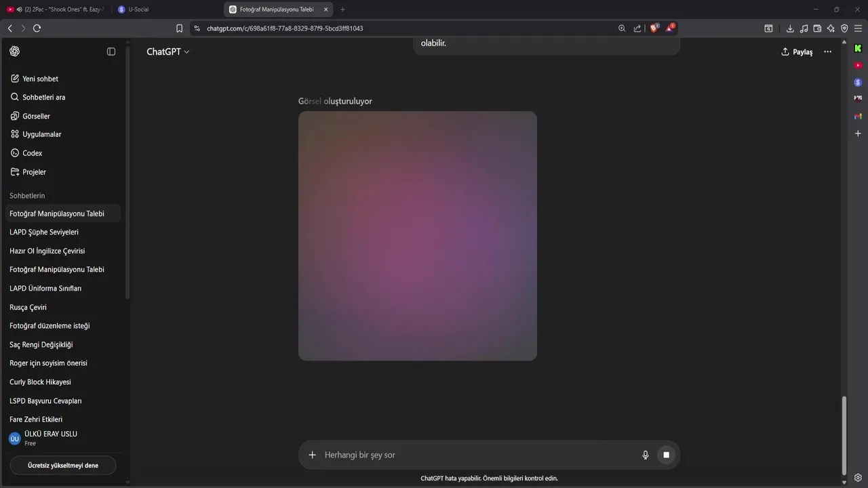Close the Fotoğraf Manipülasyonu Talebi tab
This screenshot has width=868, height=488.
coord(326,9)
